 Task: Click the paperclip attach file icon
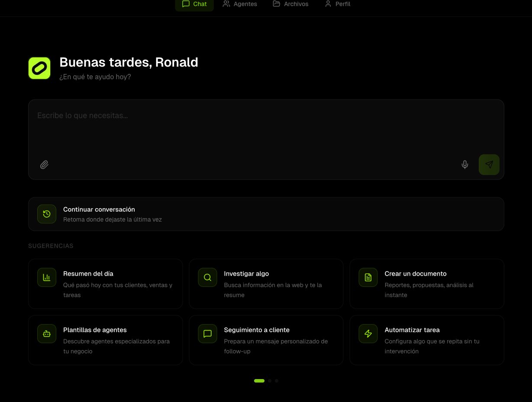click(44, 165)
